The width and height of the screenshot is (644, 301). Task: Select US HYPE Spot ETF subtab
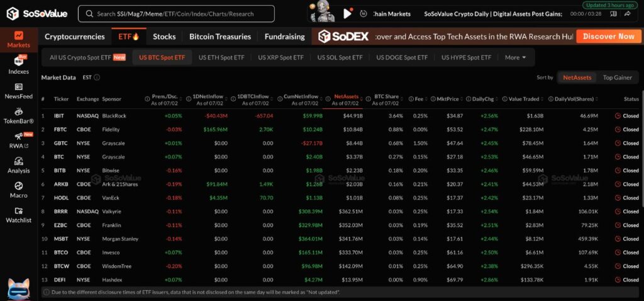pyautogui.click(x=466, y=57)
